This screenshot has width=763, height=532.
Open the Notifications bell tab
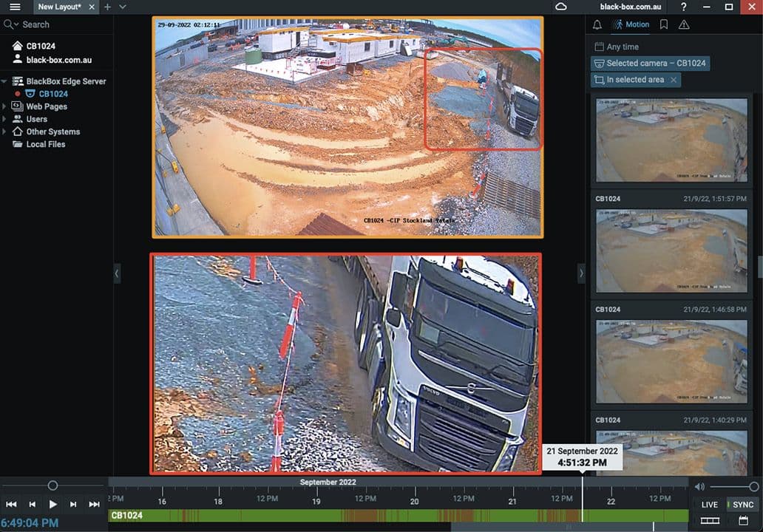pyautogui.click(x=597, y=24)
